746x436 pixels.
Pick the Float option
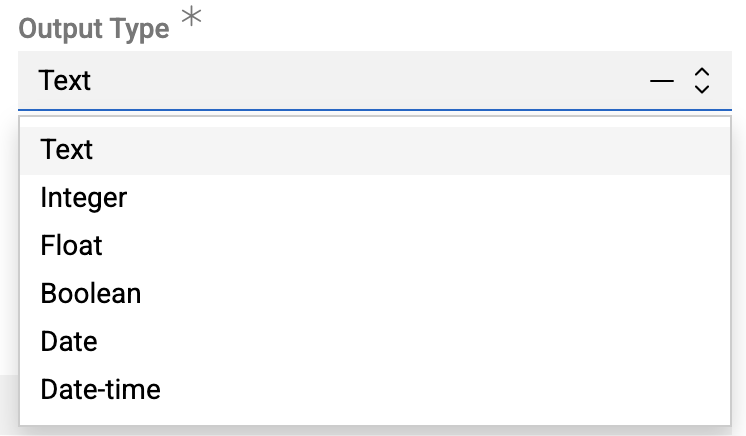71,245
